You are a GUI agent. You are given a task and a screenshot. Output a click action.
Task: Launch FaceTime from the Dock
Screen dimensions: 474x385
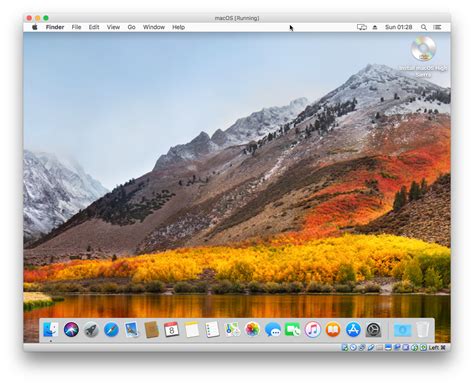pos(293,330)
